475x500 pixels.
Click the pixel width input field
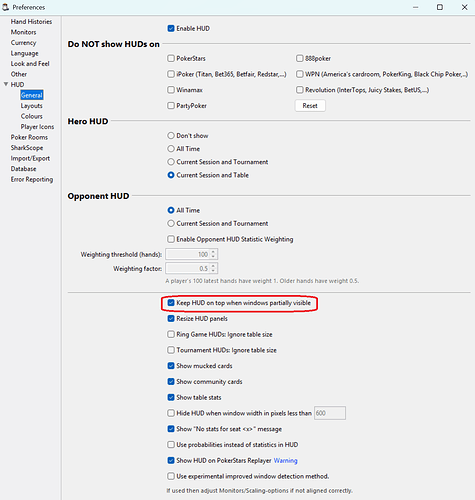tap(330, 413)
